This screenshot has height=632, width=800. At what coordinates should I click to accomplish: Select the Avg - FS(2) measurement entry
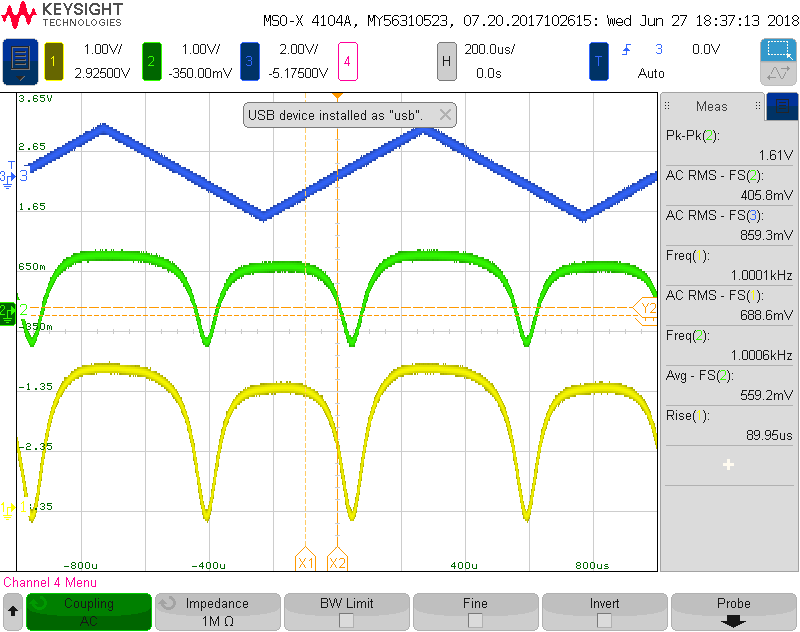tap(729, 385)
